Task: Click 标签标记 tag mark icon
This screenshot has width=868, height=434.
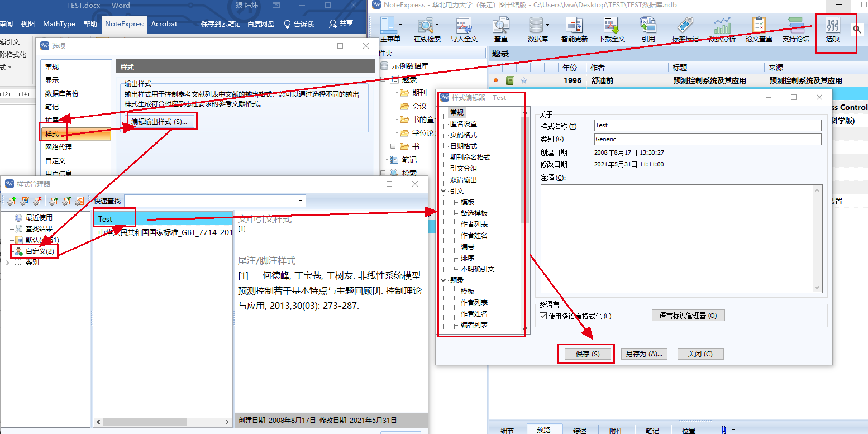Action: point(685,30)
